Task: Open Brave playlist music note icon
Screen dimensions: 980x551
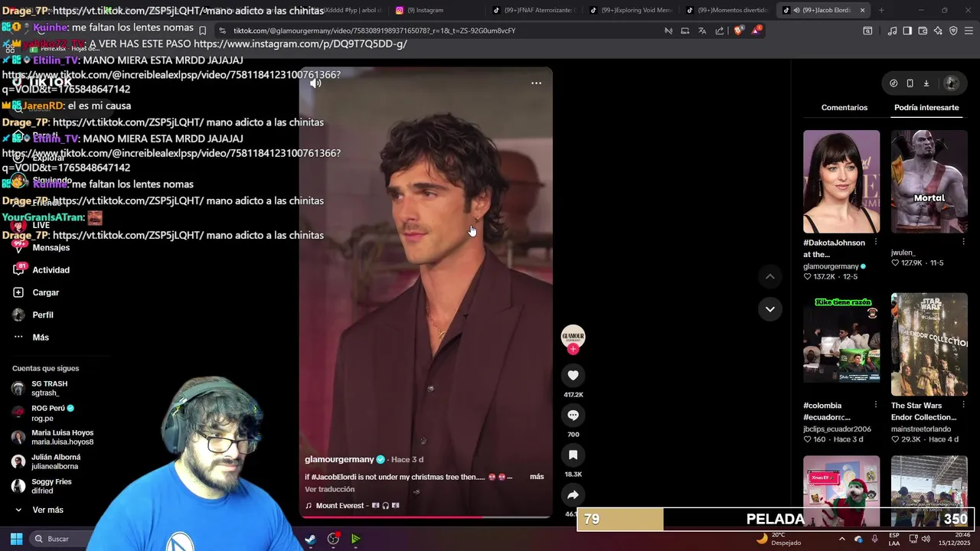Action: [892, 31]
